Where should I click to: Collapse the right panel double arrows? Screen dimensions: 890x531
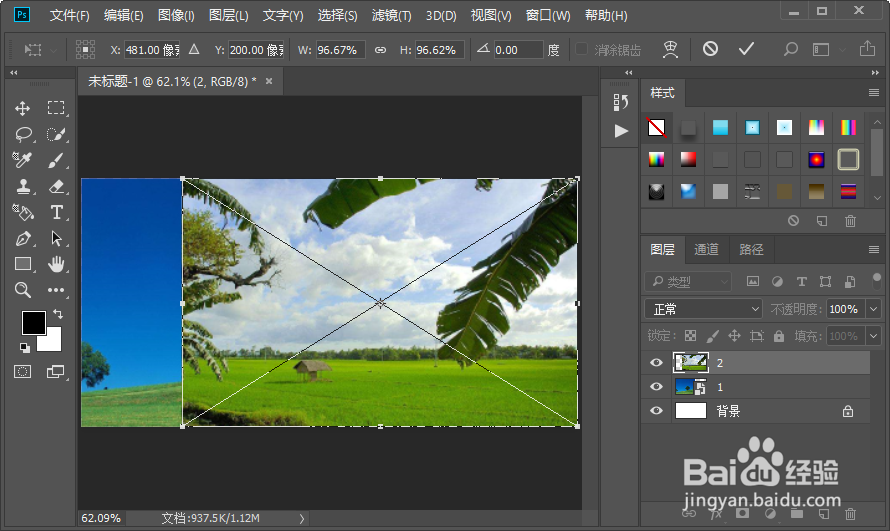875,73
